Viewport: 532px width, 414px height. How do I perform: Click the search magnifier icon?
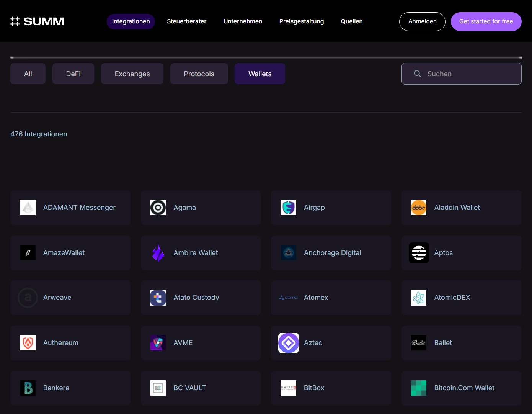tap(418, 74)
